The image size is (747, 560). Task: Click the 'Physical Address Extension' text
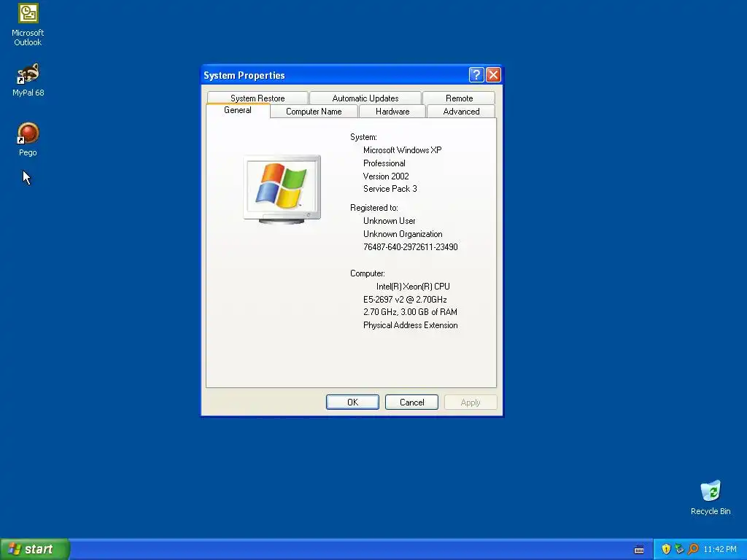pos(410,325)
